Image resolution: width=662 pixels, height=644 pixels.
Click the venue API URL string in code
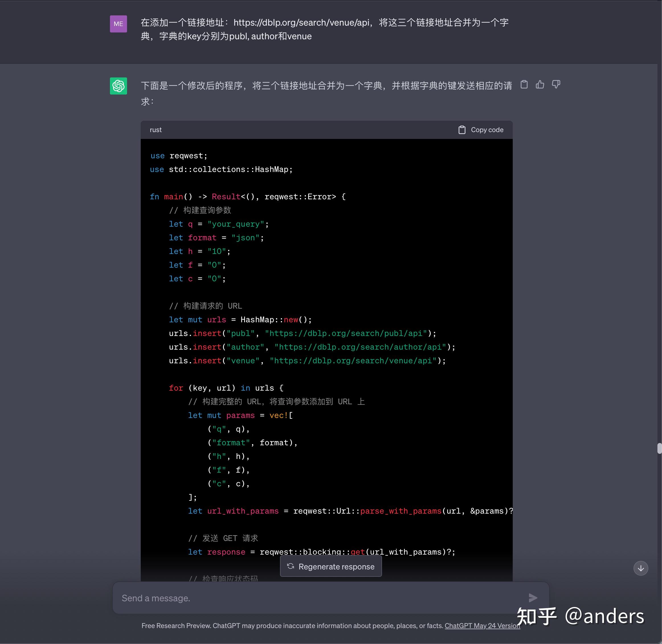(353, 361)
